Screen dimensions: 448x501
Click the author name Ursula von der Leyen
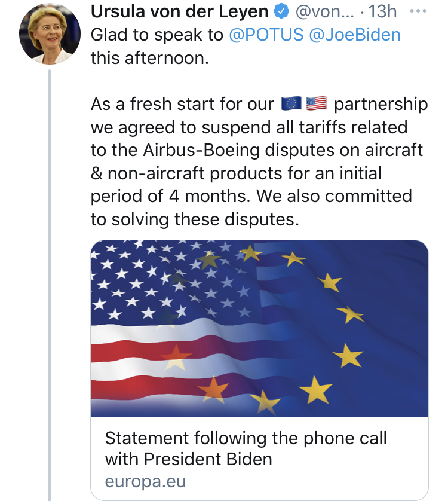click(x=179, y=11)
